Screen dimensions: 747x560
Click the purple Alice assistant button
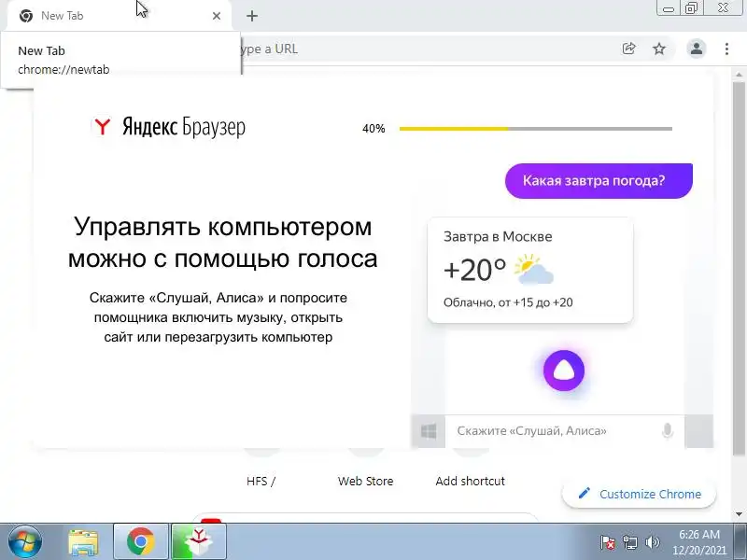pos(564,371)
